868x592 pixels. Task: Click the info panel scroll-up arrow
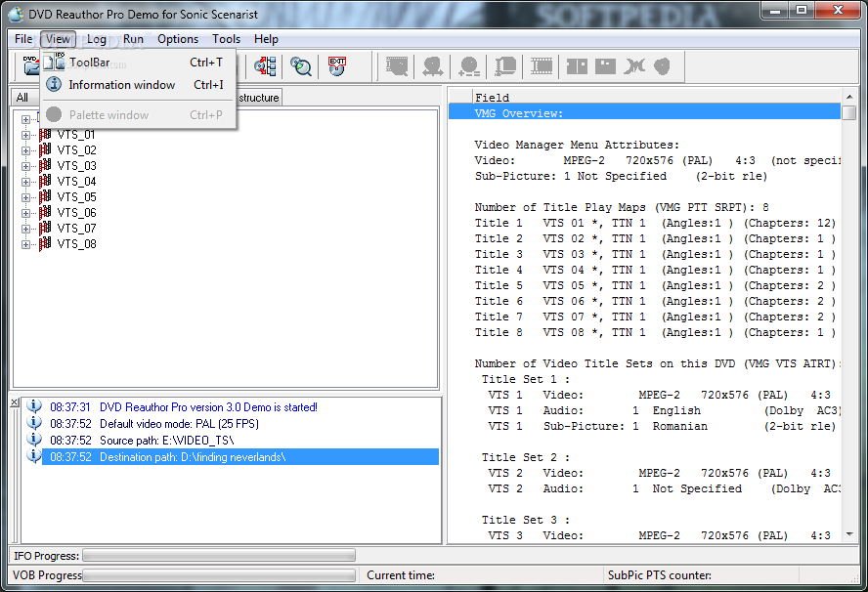tap(849, 97)
